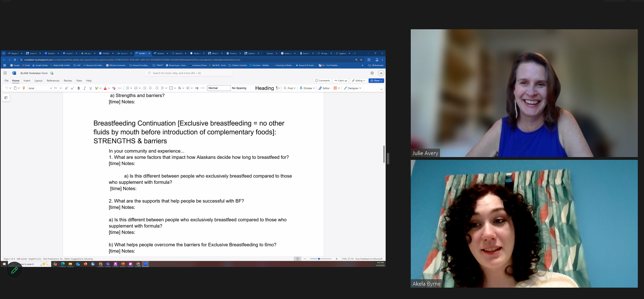The image size is (644, 299).
Task: Open the Designer dropdown
Action: (x=353, y=88)
